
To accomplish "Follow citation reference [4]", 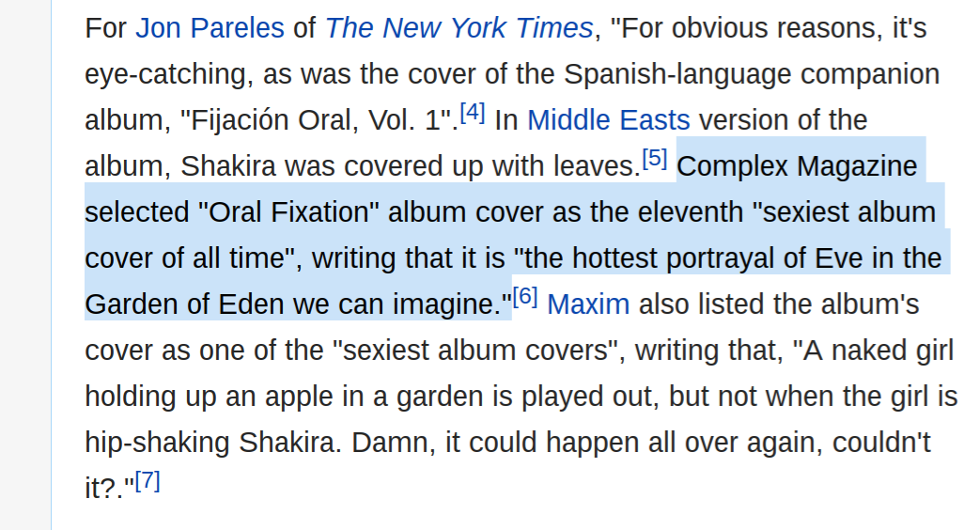I will [473, 113].
